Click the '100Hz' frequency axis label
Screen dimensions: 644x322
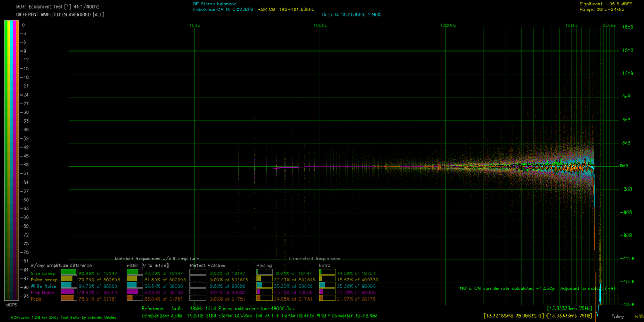pyautogui.click(x=320, y=25)
